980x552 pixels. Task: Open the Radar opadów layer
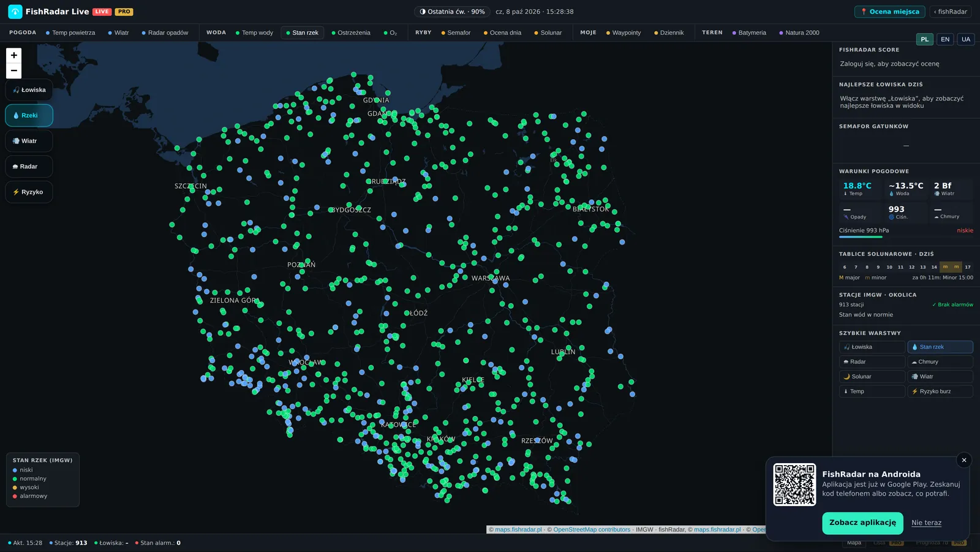(x=165, y=33)
